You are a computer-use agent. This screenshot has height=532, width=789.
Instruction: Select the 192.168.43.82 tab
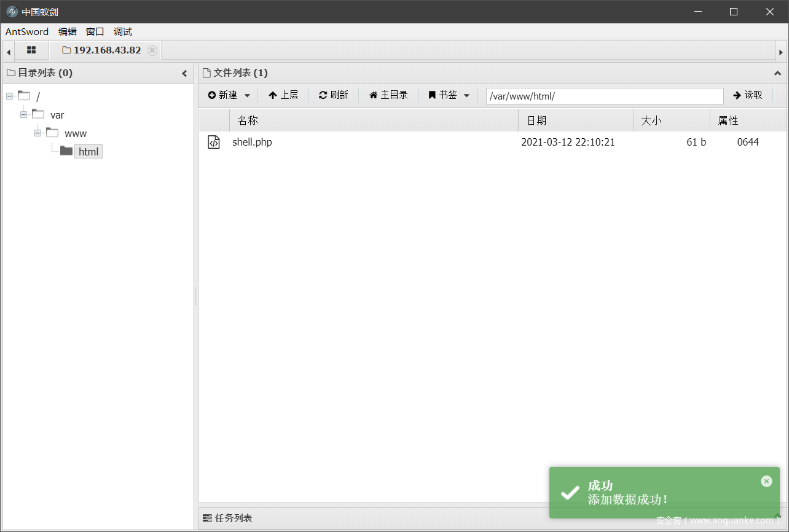click(x=108, y=50)
